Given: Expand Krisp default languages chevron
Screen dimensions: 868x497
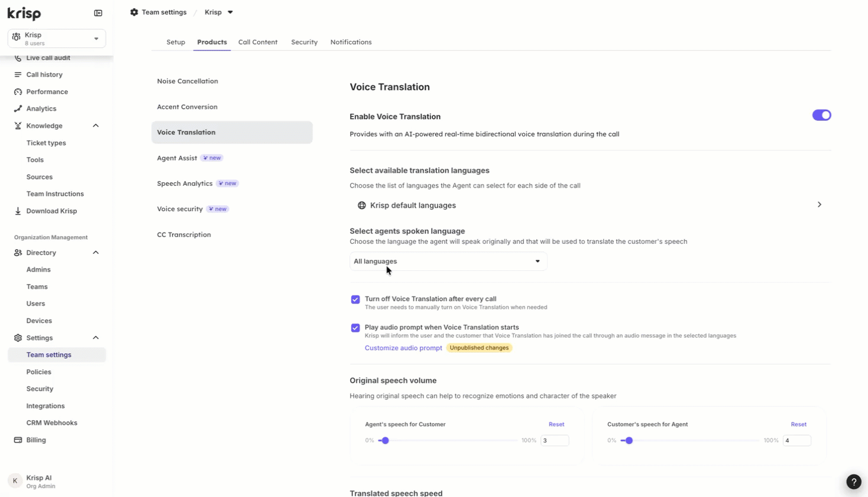Looking at the screenshot, I should coord(820,205).
